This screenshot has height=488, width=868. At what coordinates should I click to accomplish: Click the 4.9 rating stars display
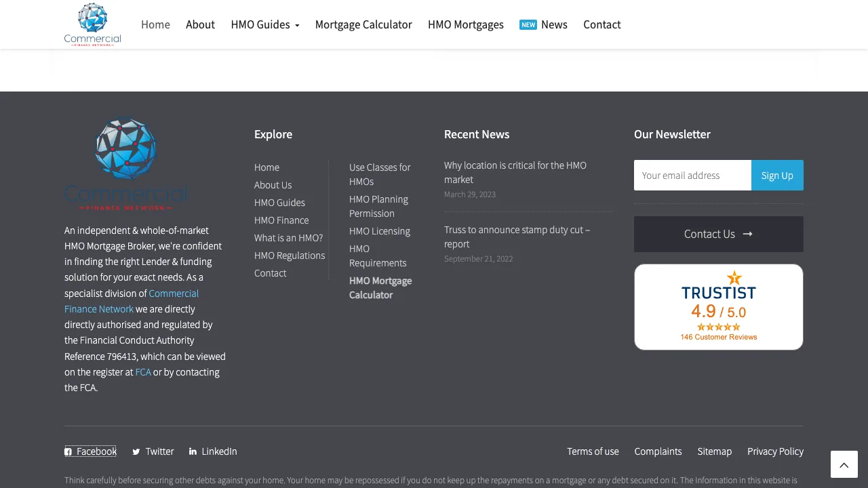tap(718, 327)
